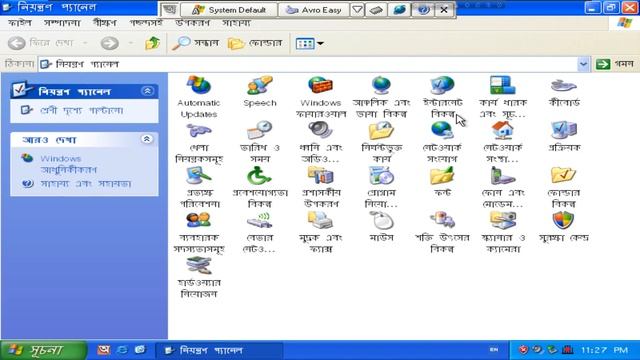The height and width of the screenshot is (360, 640).
Task: Click inside the address bar field
Action: tap(308, 64)
